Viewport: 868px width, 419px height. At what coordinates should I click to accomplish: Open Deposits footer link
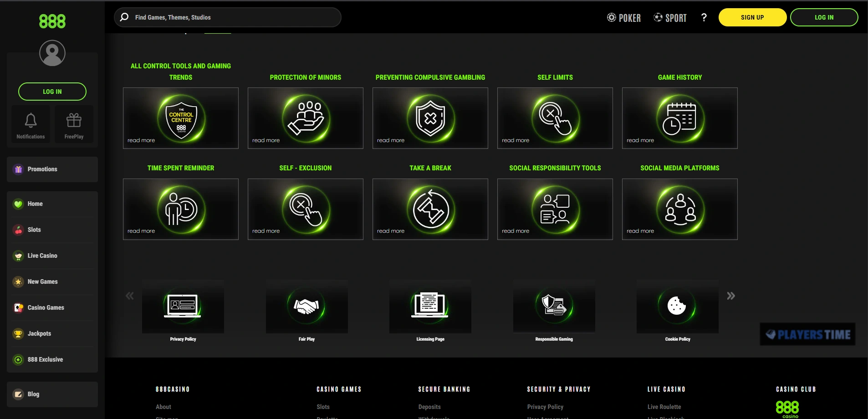(x=429, y=407)
